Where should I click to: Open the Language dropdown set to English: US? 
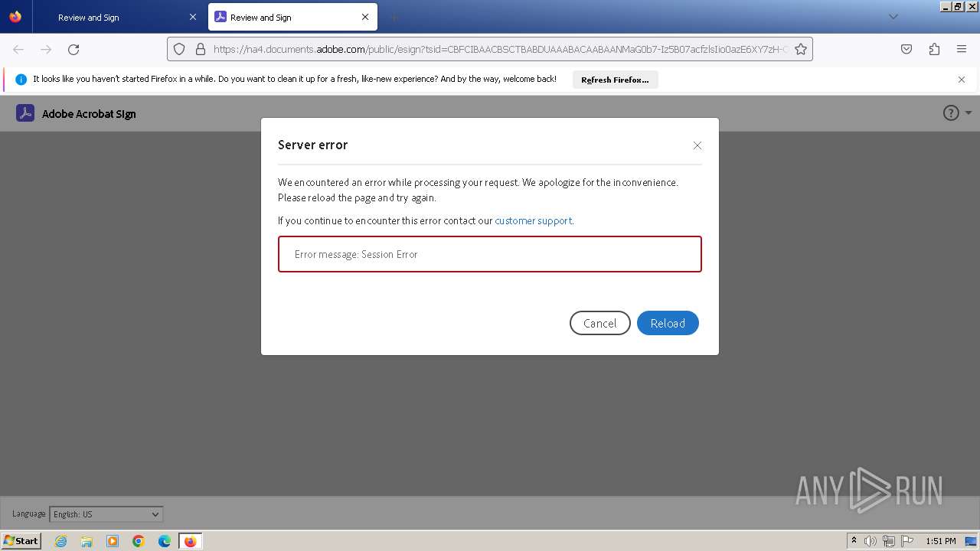pyautogui.click(x=106, y=514)
